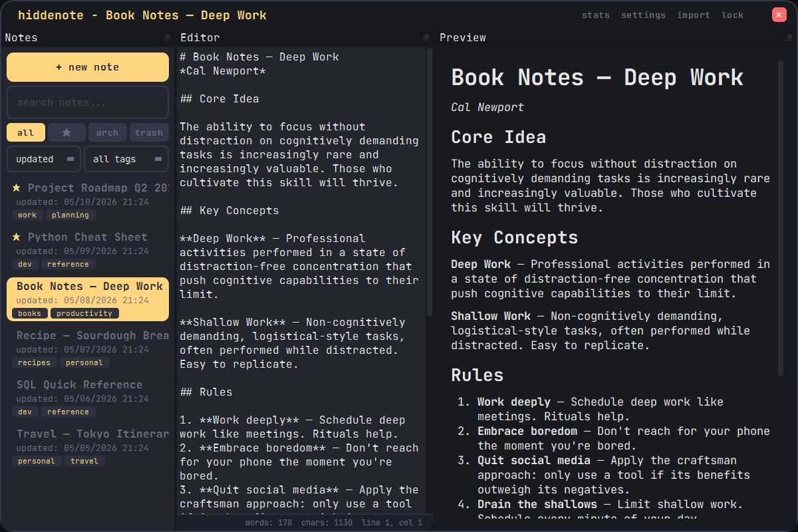Viewport: 798px width, 532px height.
Task: Lock the notes vault
Action: tap(733, 15)
